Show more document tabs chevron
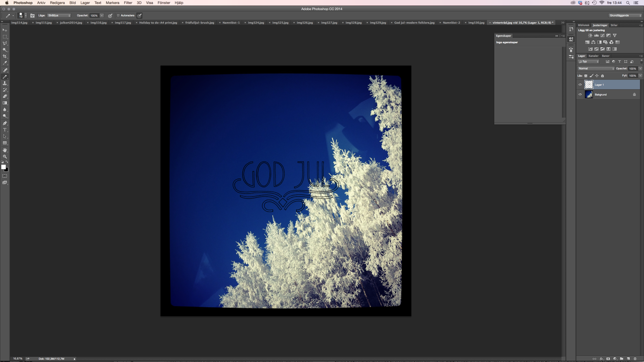This screenshot has width=644, height=362. pyautogui.click(x=563, y=23)
